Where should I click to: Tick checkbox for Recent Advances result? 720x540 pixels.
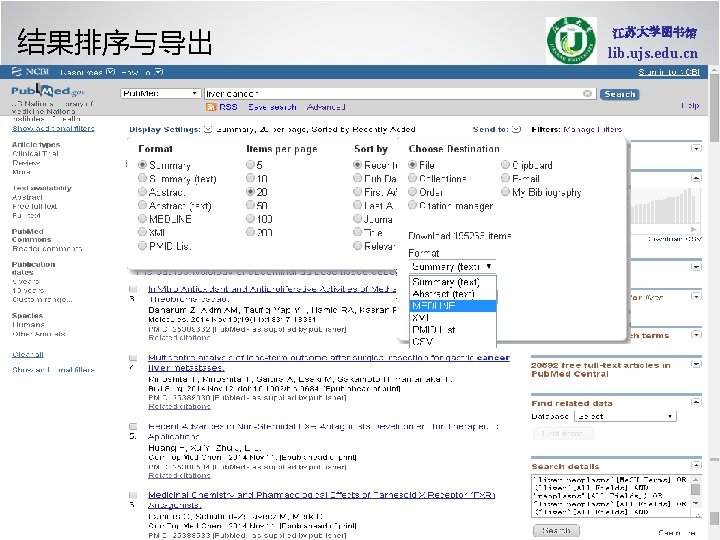[x=133, y=427]
